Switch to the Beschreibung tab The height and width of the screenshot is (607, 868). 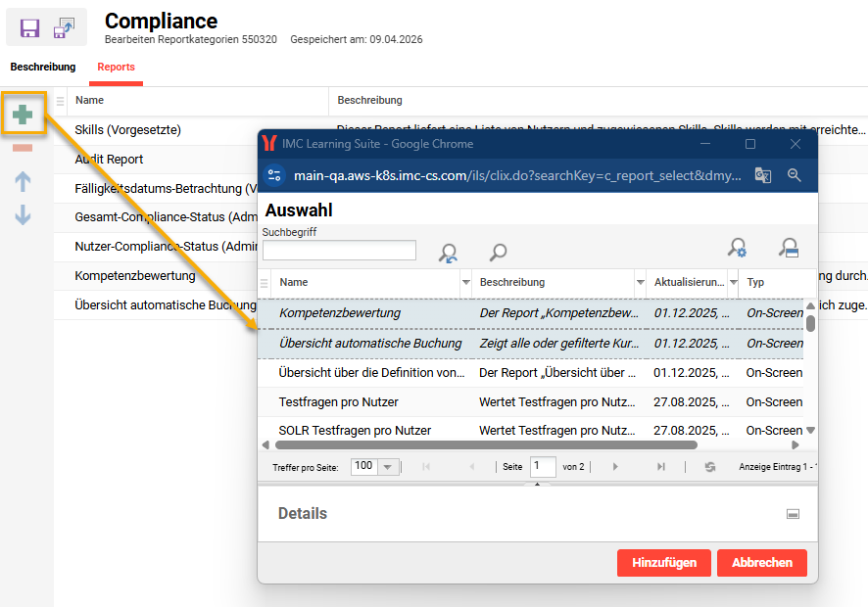(43, 68)
